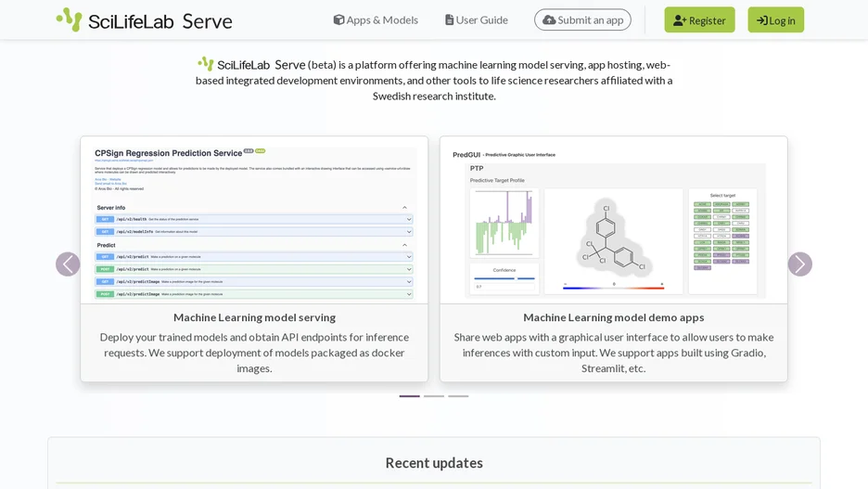Click the Machine Learning model demo apps title
Viewport: 868px width, 489px height.
pos(613,317)
